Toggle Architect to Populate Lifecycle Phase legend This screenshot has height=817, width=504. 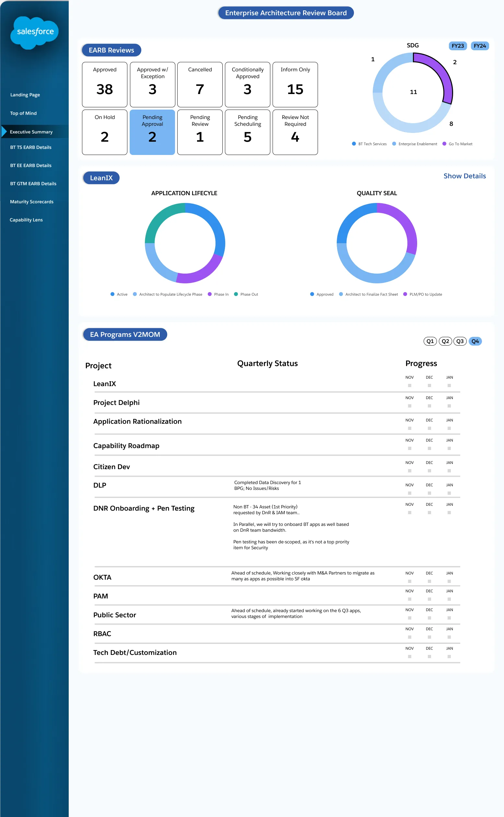click(x=167, y=294)
